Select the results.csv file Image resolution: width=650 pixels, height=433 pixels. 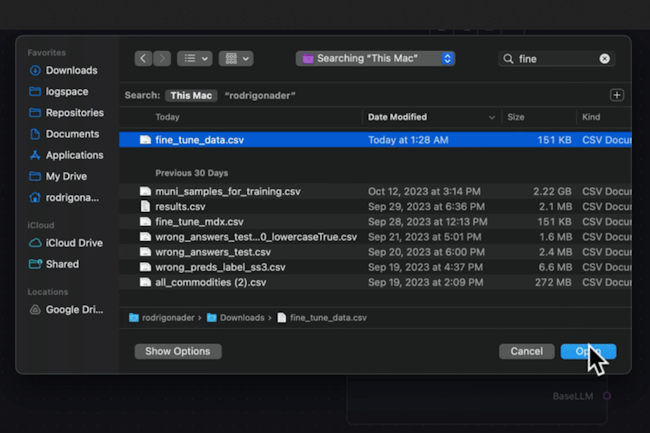(178, 206)
